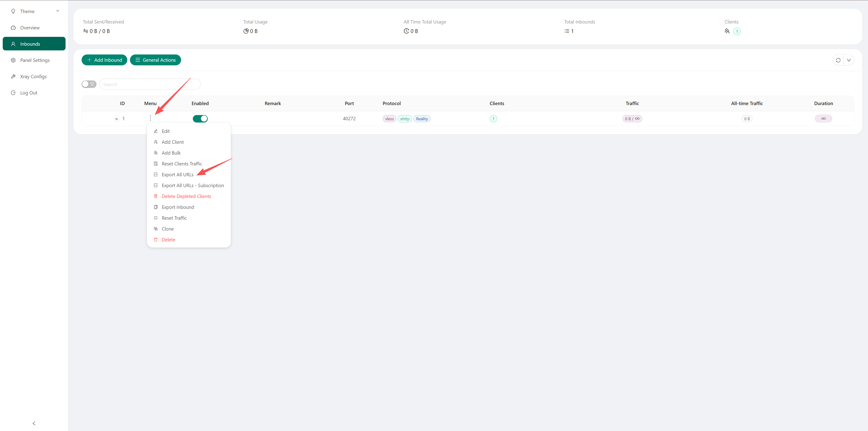This screenshot has height=431, width=868.
Task: Click the clients icon in summary card
Action: click(x=727, y=31)
